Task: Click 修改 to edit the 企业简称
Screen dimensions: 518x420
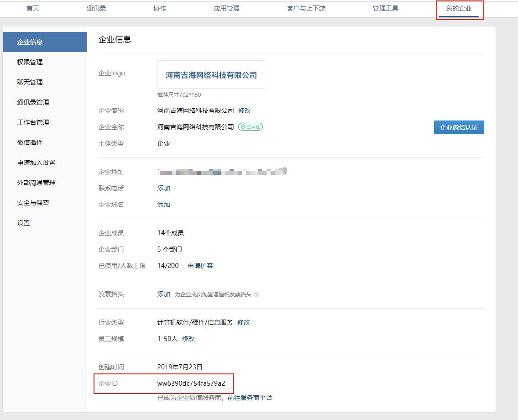Action: pyautogui.click(x=245, y=110)
